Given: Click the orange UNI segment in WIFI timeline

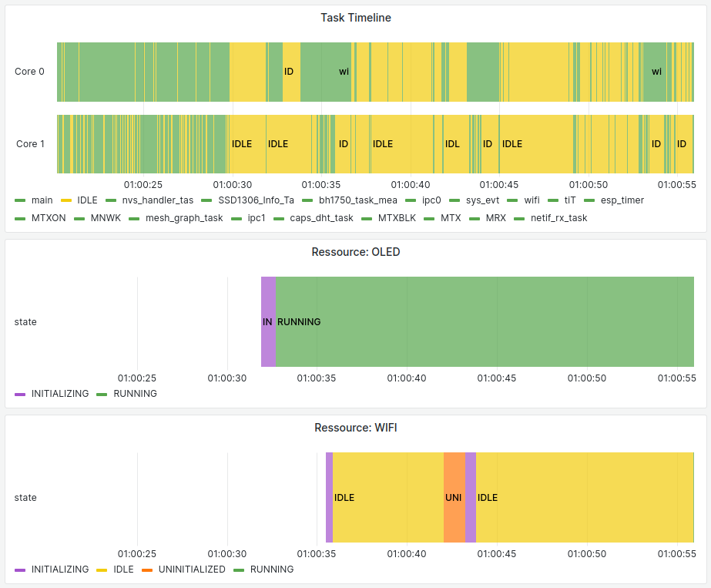Looking at the screenshot, I should [454, 498].
